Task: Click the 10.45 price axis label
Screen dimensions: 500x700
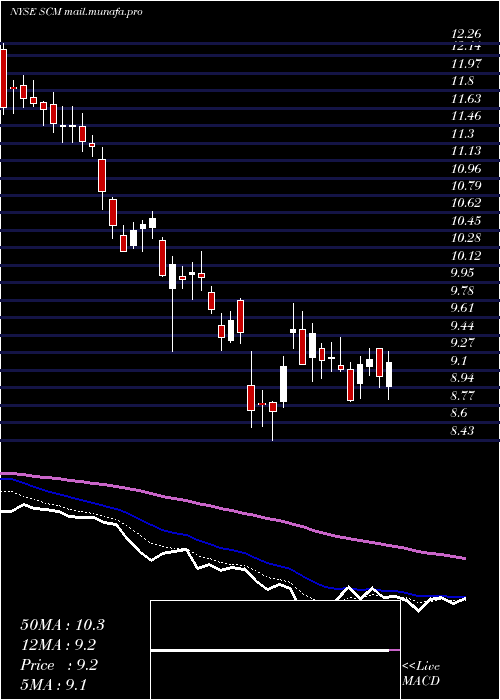Action: click(466, 221)
